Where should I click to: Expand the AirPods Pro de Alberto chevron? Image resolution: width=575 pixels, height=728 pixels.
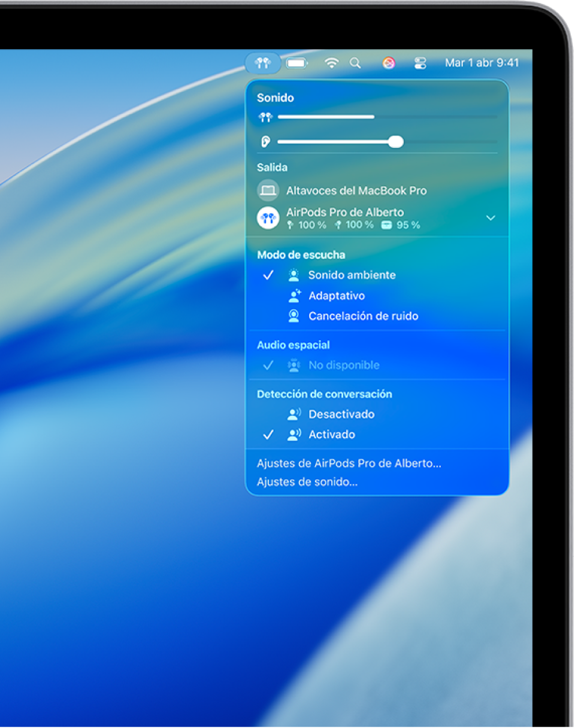[x=491, y=217]
